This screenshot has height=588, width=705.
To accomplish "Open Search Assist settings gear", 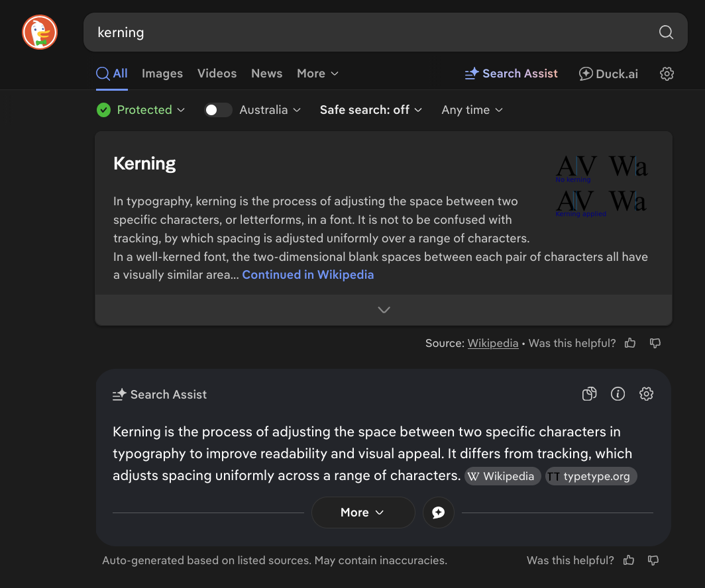I will 646,394.
